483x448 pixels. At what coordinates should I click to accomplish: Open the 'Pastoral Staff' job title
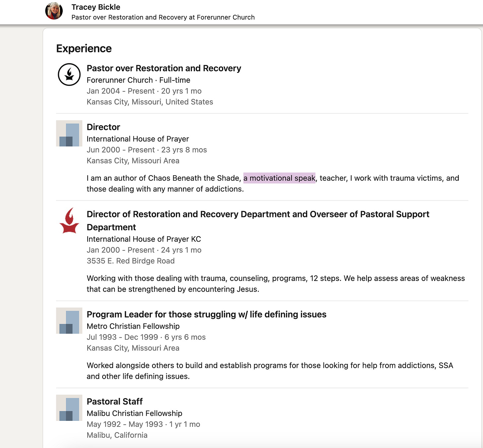pos(115,402)
